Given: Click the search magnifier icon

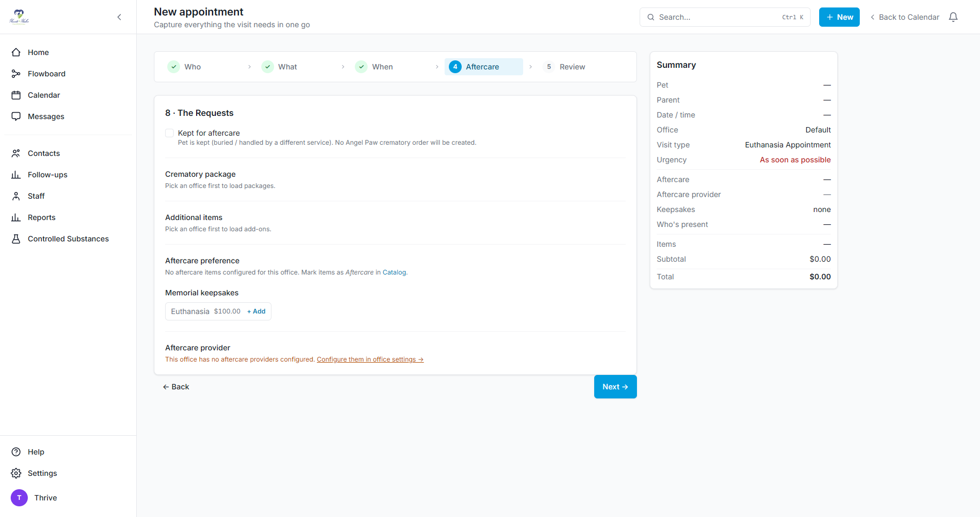Looking at the screenshot, I should pyautogui.click(x=651, y=17).
